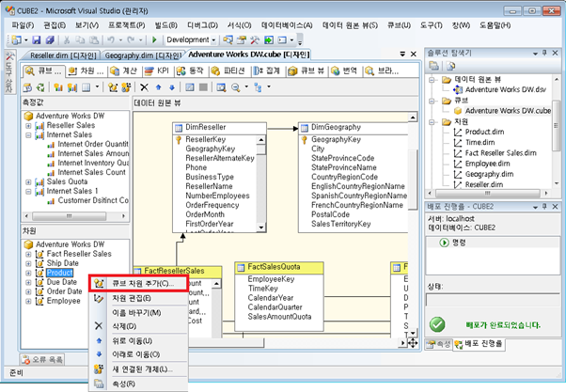The width and height of the screenshot is (566, 392).
Task: Open the zoom level dropdown arrow
Action: [246, 87]
